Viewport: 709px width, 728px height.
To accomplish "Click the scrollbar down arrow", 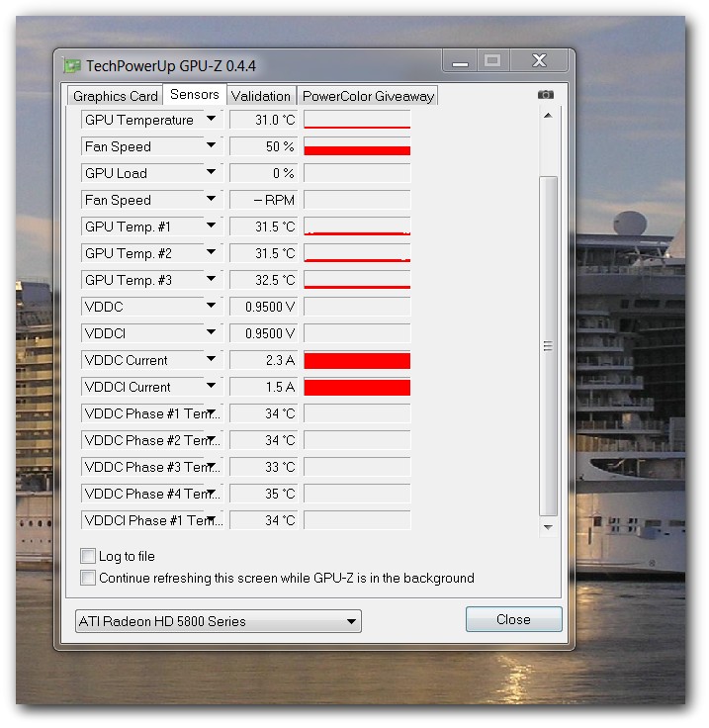I will [x=548, y=527].
